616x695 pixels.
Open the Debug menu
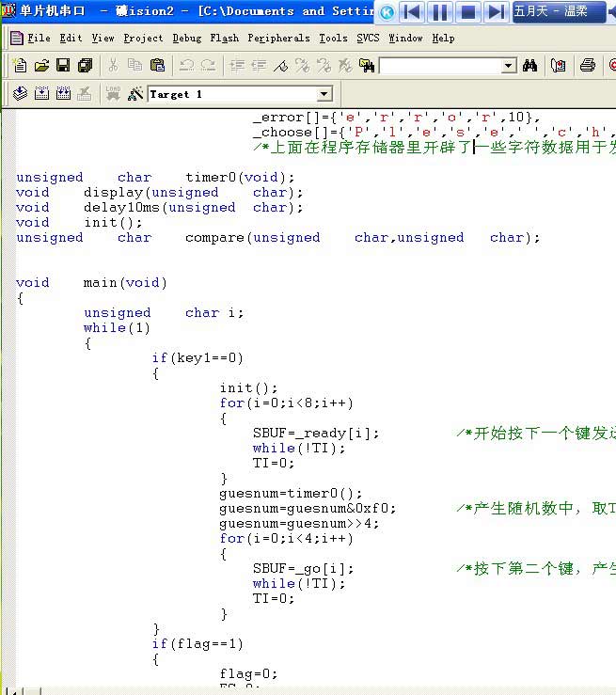click(187, 39)
